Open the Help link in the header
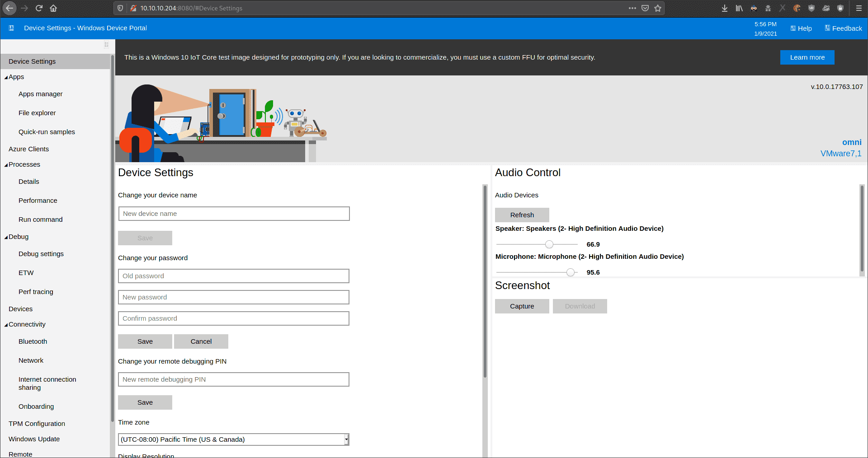 click(x=801, y=28)
